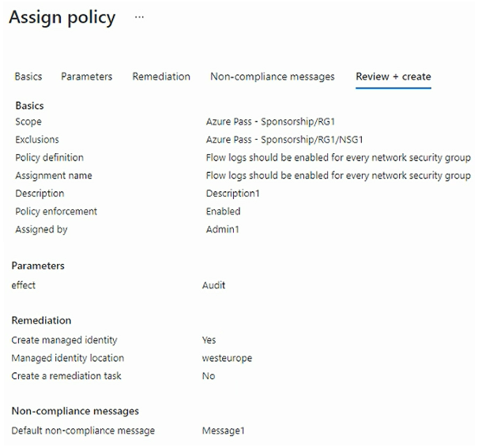This screenshot has height=448, width=478.
Task: Click the Assign policy page title
Action: [62, 17]
